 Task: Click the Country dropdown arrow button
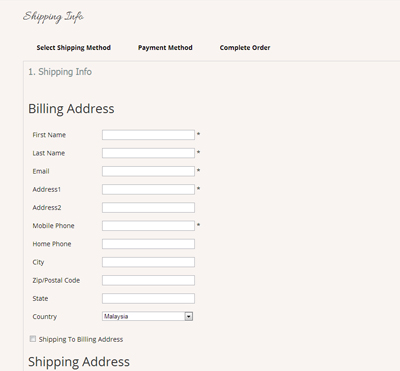pyautogui.click(x=189, y=316)
